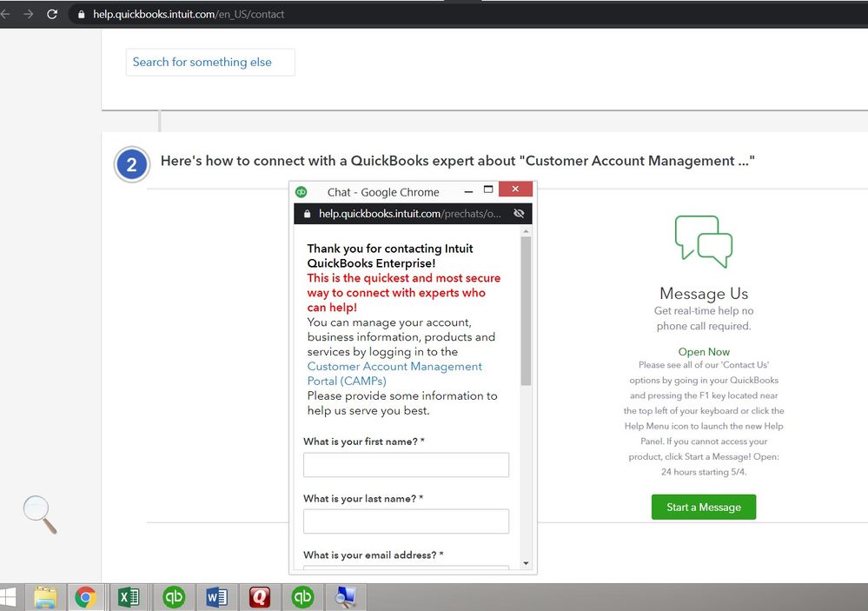Open Google Chrome from the taskbar

pos(86,597)
